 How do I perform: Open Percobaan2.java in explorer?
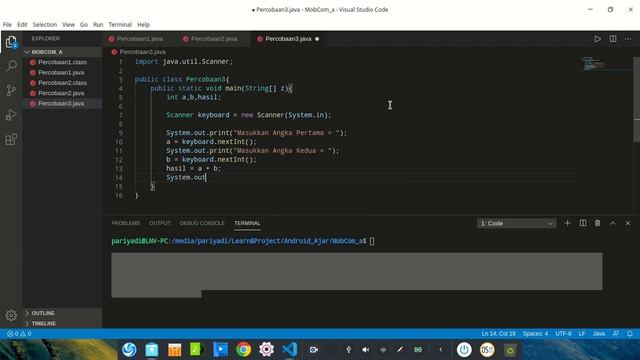[62, 93]
